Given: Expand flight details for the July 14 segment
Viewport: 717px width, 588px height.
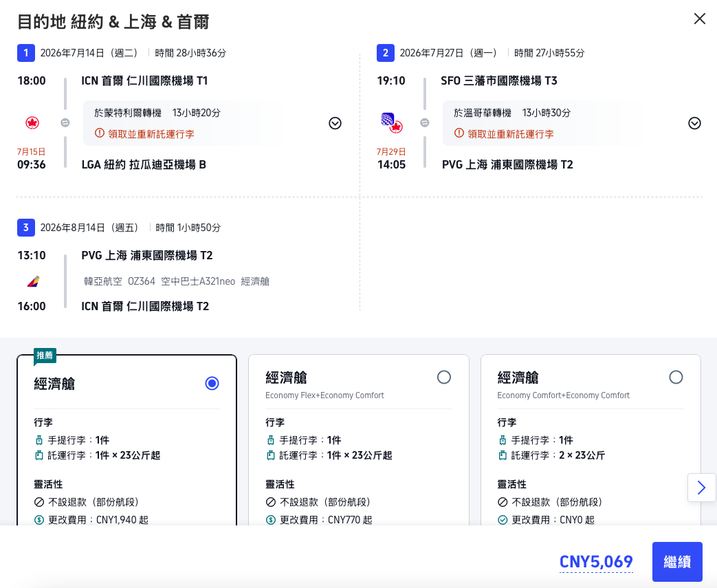Looking at the screenshot, I should (335, 122).
